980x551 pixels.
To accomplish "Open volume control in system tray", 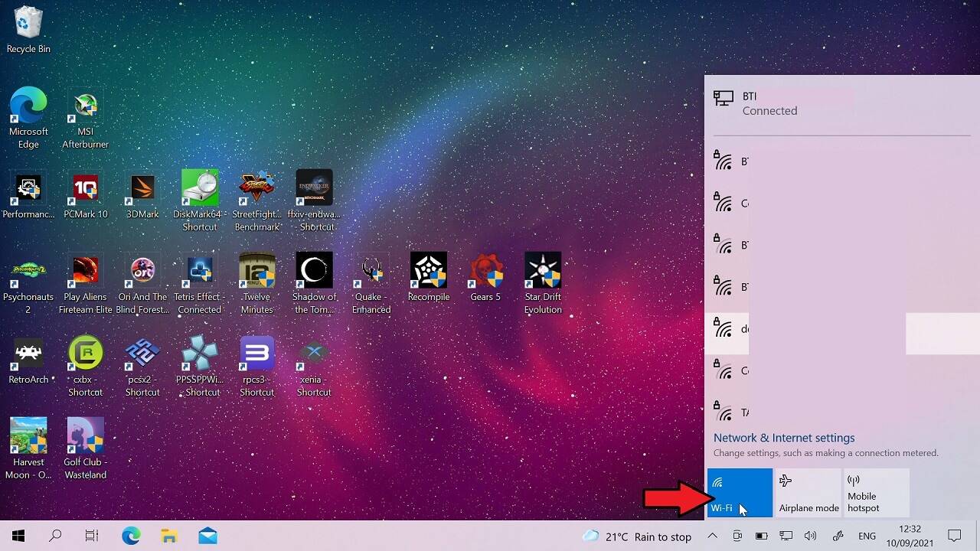I will [811, 536].
